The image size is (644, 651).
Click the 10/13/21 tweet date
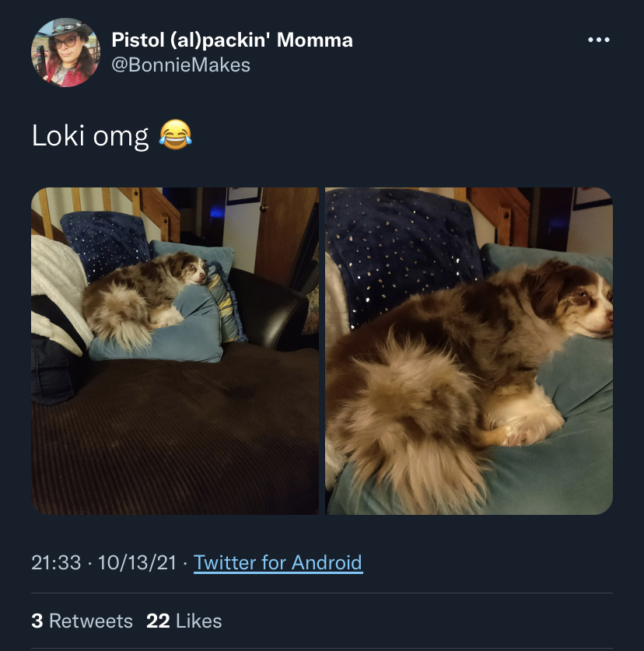point(137,563)
